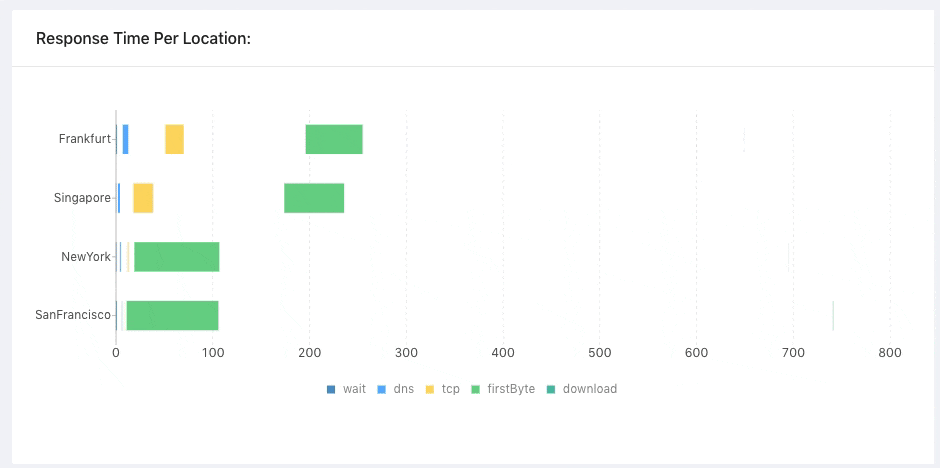940x468 pixels.
Task: Toggle the tcp series legend label
Action: click(450, 389)
